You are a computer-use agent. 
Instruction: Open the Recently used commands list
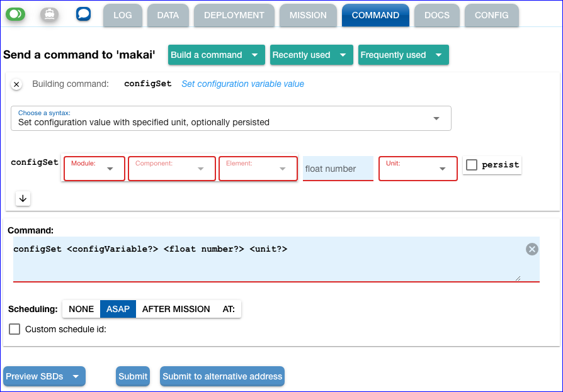click(x=309, y=55)
